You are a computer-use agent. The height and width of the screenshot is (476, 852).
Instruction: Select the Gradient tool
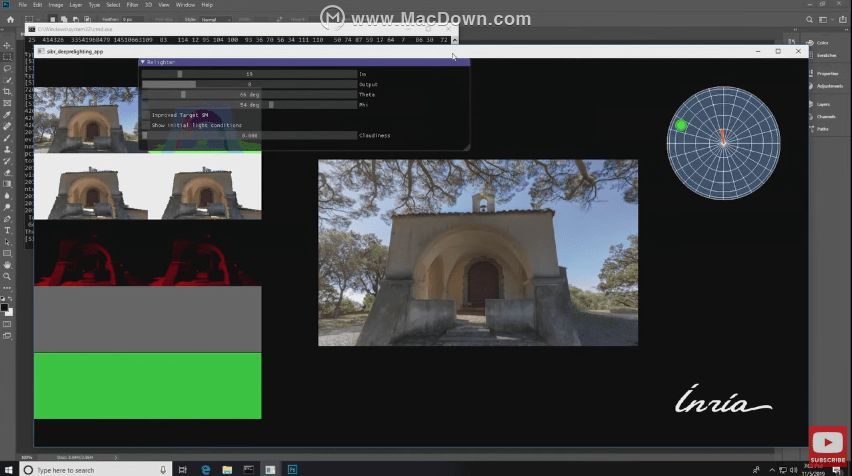pyautogui.click(x=7, y=184)
